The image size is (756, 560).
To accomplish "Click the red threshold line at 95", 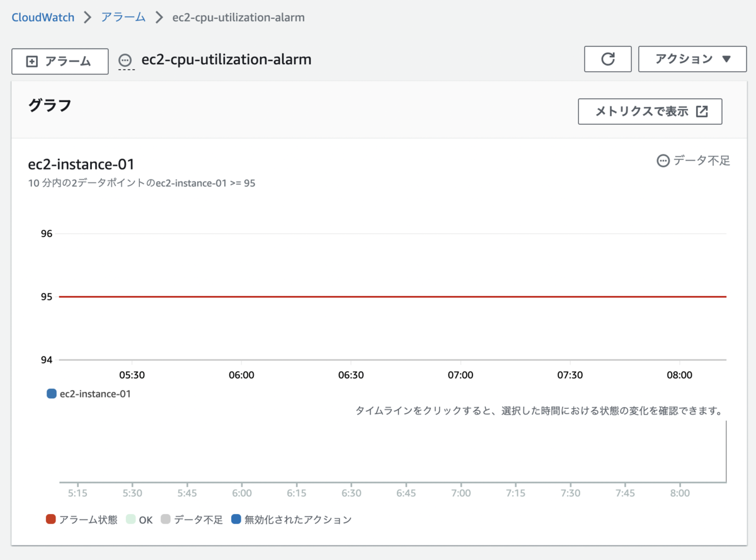I will [x=392, y=297].
